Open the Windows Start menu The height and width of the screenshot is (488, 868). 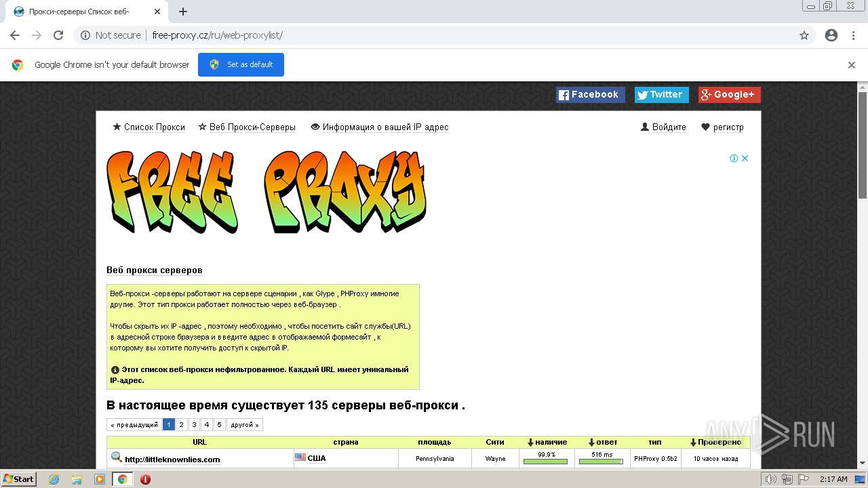[x=19, y=479]
